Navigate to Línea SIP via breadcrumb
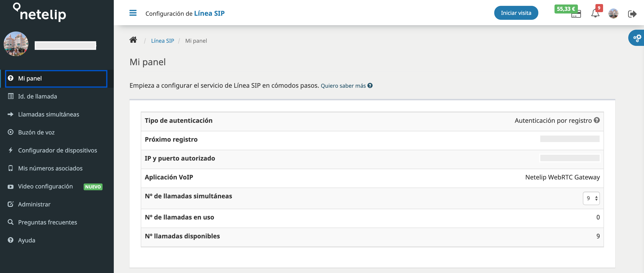The height and width of the screenshot is (273, 644). tap(163, 40)
